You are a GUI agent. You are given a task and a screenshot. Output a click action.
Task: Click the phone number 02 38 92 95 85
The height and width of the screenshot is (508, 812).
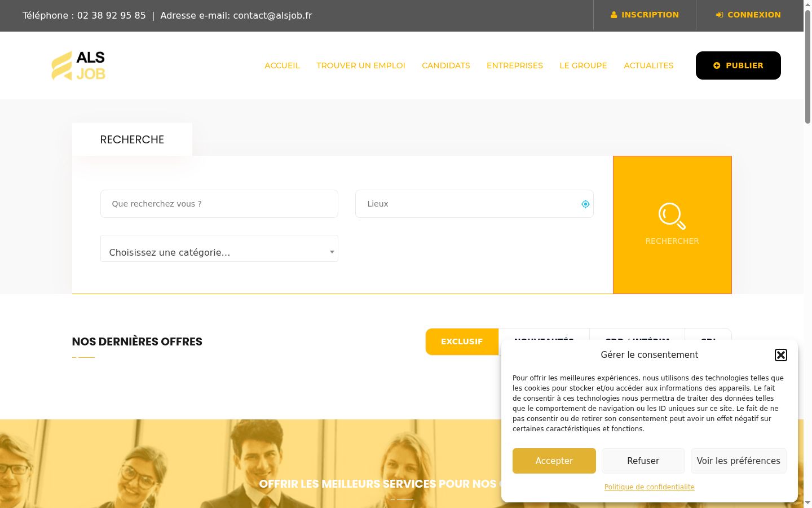112,15
